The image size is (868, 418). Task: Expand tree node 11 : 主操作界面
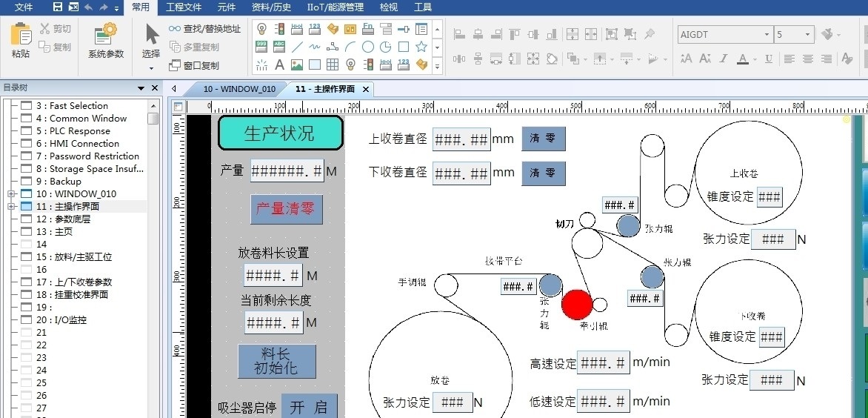click(11, 207)
